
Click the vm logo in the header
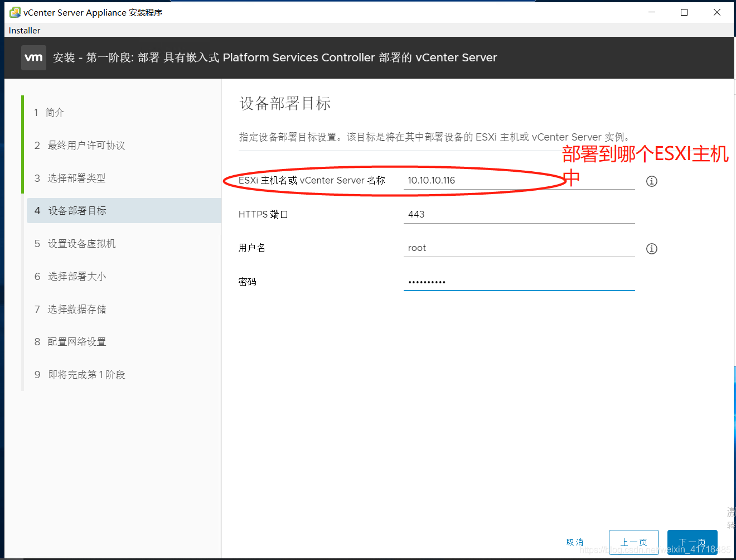pos(33,57)
